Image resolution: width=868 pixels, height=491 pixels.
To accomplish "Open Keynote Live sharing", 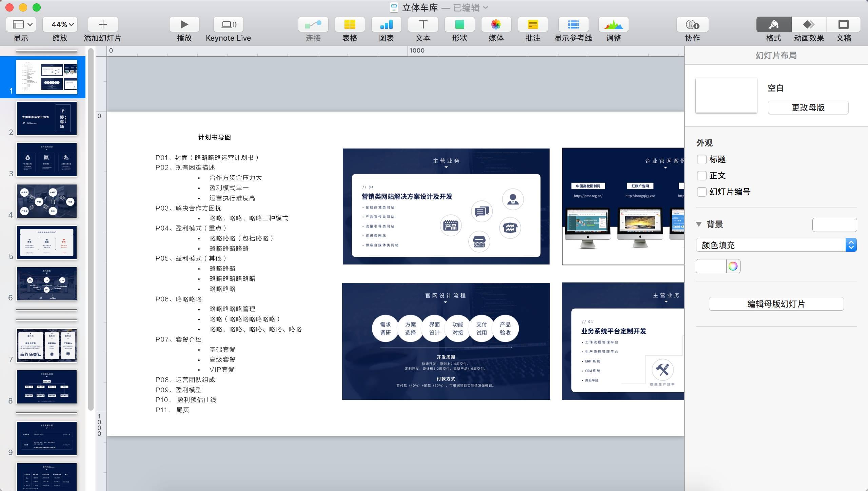I will click(x=229, y=24).
